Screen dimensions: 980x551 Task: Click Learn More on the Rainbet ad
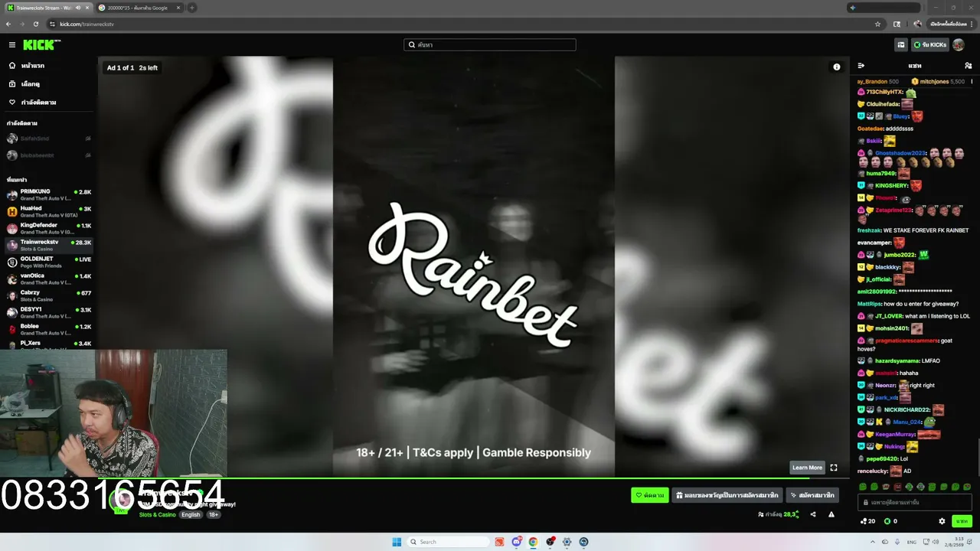click(807, 468)
